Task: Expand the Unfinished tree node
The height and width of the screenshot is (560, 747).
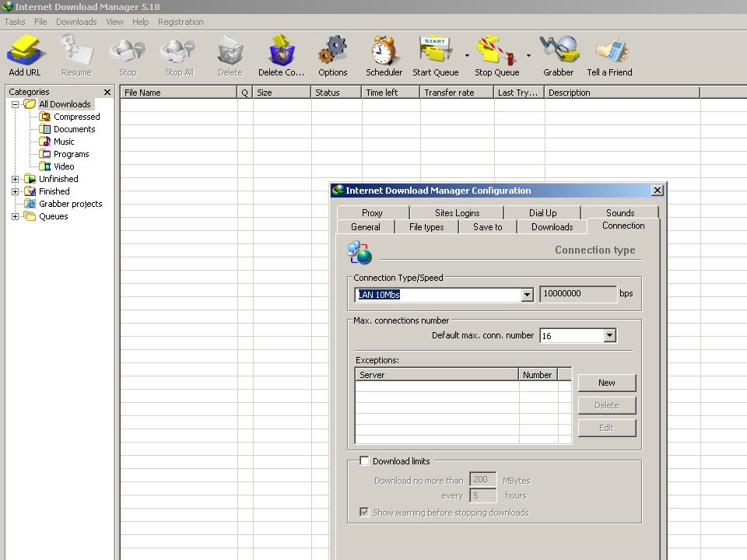Action: 16,179
